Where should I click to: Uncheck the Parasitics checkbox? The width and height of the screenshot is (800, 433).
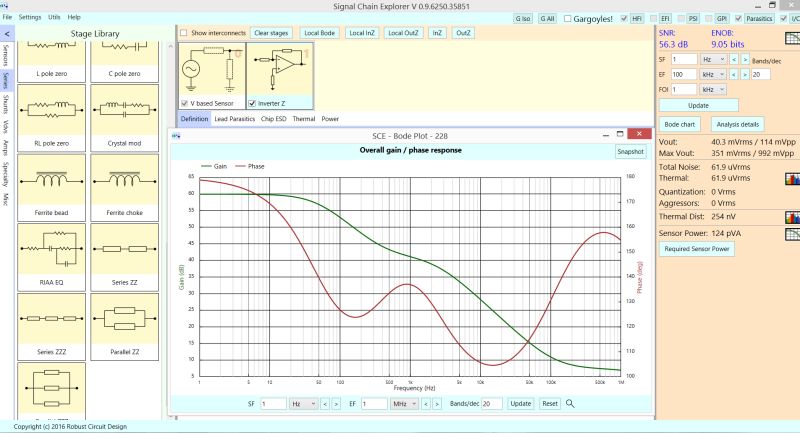[x=738, y=19]
